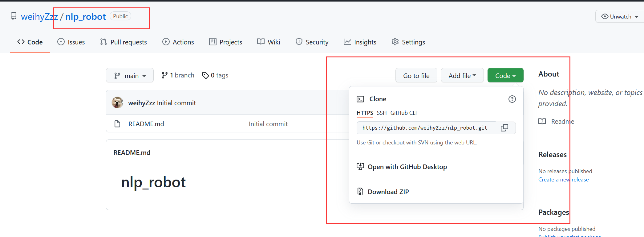644x237 pixels.
Task: Click the tags icon next to 0 tags
Action: pos(205,75)
